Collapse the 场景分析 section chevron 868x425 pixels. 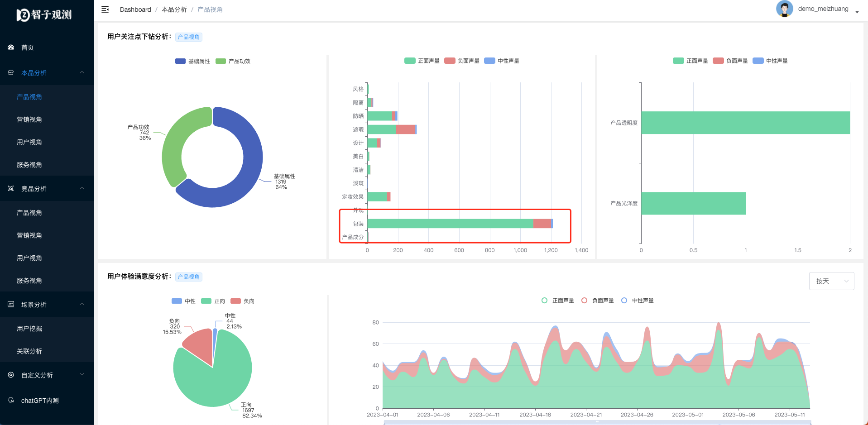coord(82,304)
